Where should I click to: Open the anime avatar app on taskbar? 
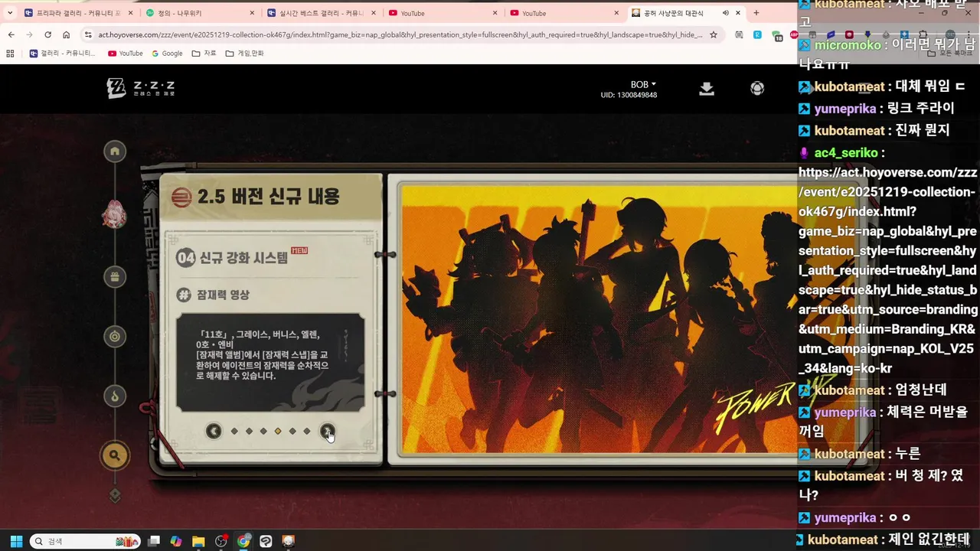(289, 541)
